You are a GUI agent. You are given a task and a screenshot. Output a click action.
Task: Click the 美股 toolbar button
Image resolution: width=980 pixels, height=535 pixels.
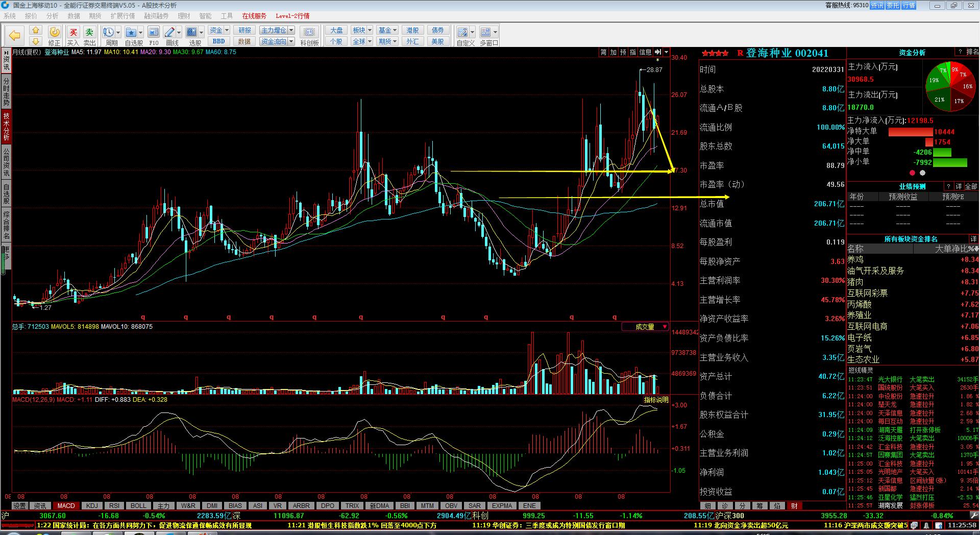[x=438, y=42]
